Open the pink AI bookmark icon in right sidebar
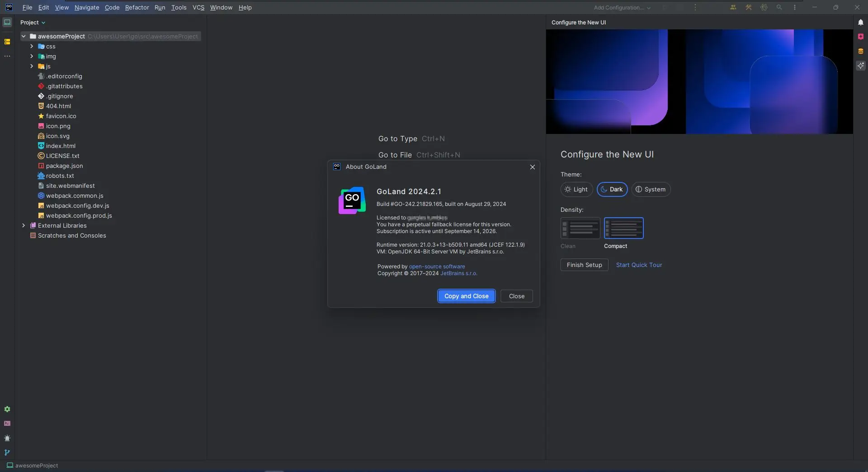This screenshot has height=472, width=868. click(861, 37)
